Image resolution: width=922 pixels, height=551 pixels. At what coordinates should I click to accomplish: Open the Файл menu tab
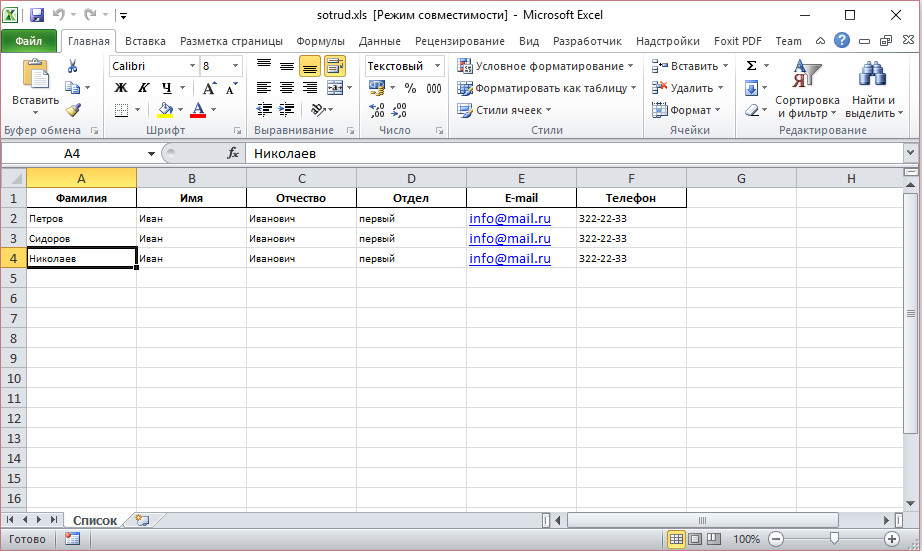click(x=29, y=41)
